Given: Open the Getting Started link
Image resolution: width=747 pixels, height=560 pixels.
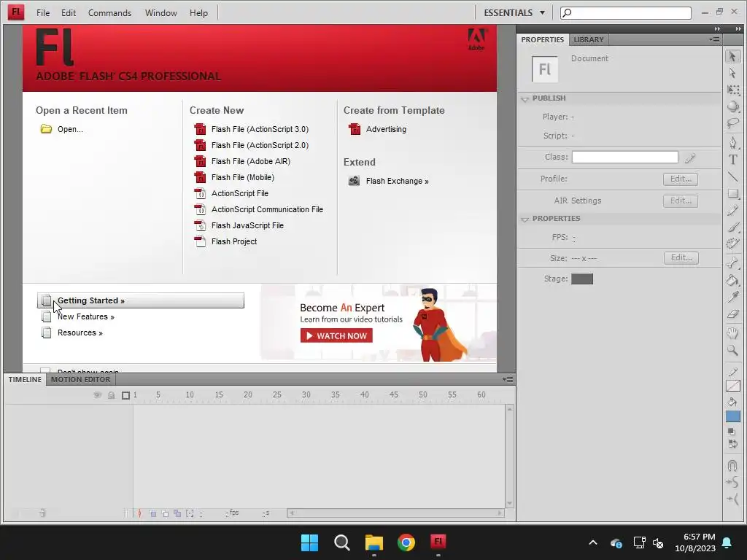Looking at the screenshot, I should (141, 300).
